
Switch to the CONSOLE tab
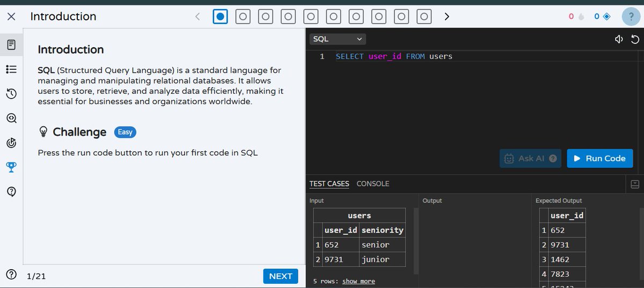point(373,183)
